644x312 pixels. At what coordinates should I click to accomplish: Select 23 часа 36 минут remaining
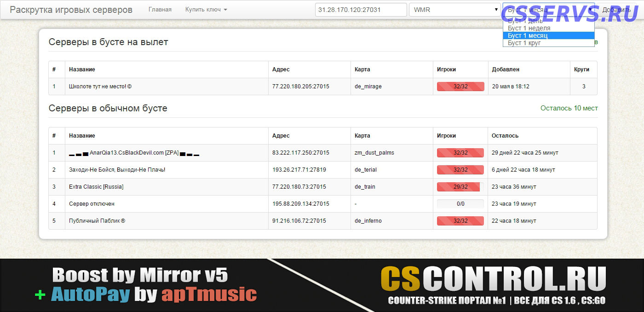pos(514,187)
